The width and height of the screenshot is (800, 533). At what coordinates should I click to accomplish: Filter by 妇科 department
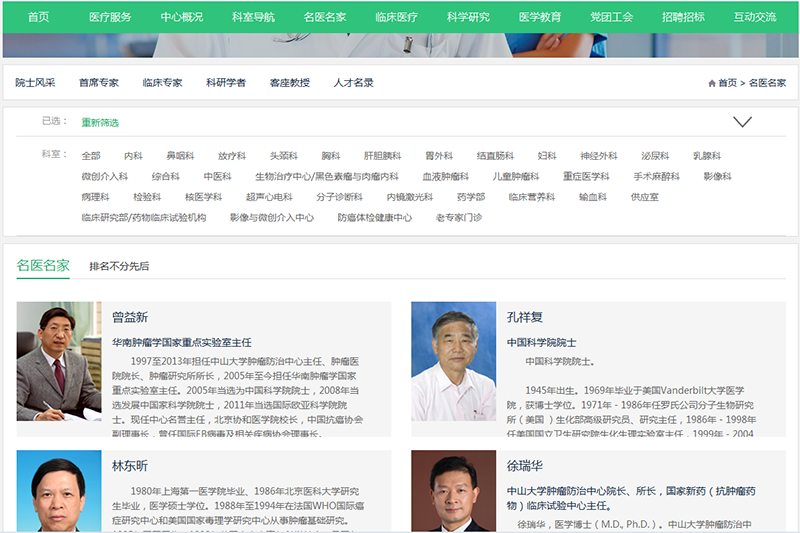tap(547, 156)
